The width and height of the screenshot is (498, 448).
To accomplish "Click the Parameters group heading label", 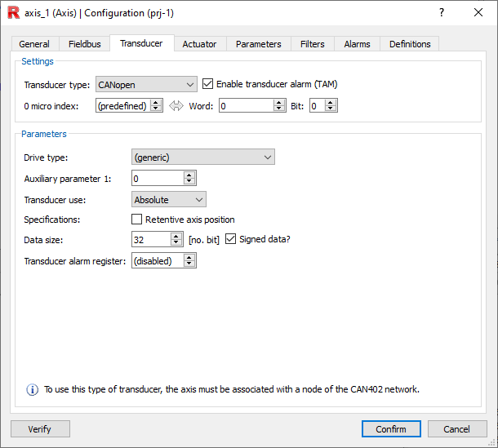I will [44, 134].
